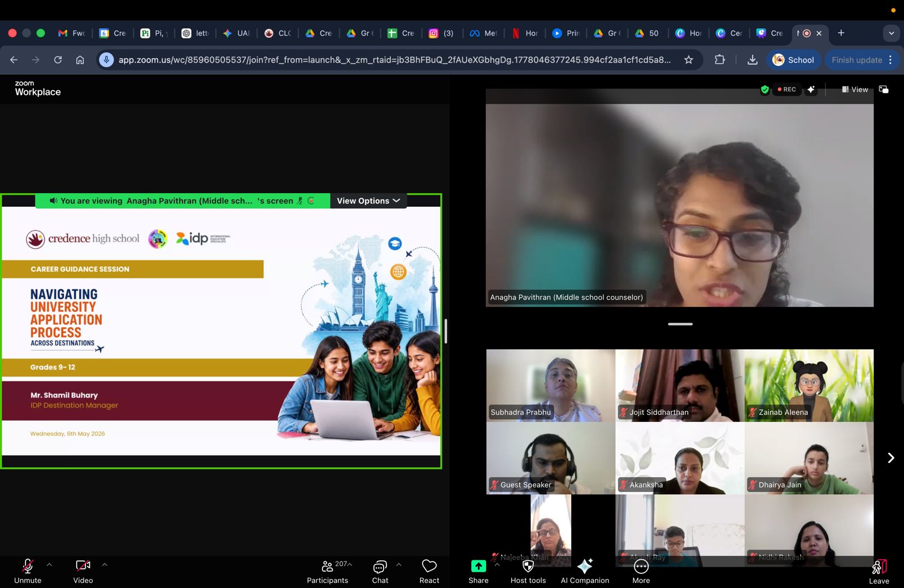
Task: Select Akanksha's video tile
Action: (680, 458)
